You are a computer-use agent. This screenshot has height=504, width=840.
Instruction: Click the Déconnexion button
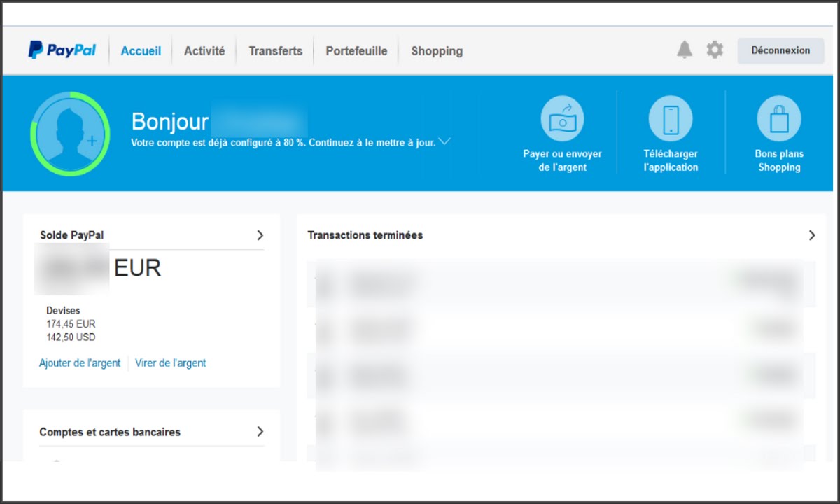[780, 50]
